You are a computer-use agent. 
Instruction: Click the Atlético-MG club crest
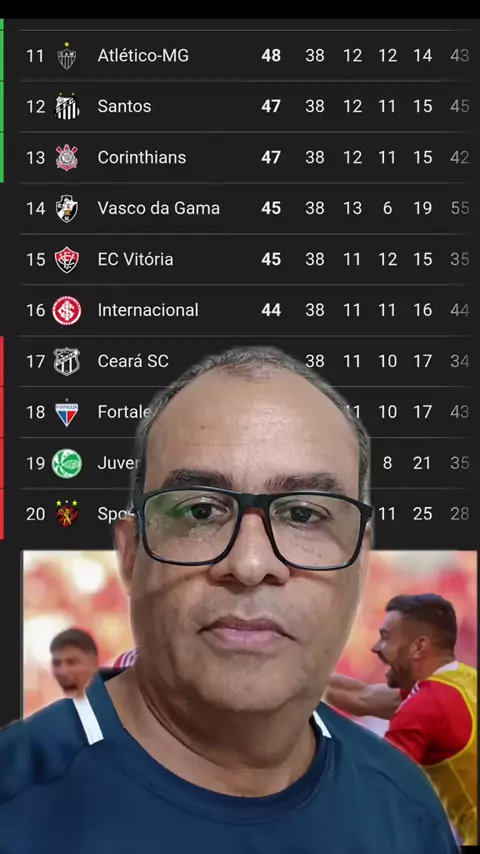tap(66, 56)
